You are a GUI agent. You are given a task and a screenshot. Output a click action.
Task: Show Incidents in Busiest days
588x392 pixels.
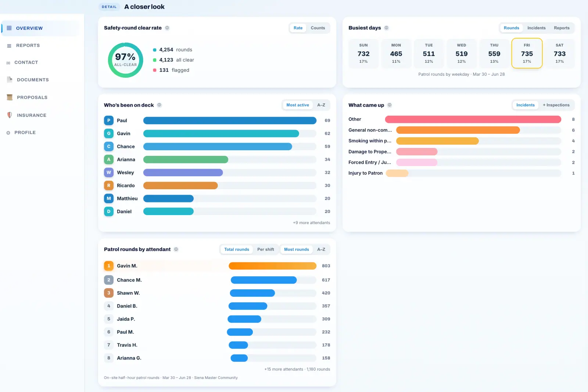point(536,28)
